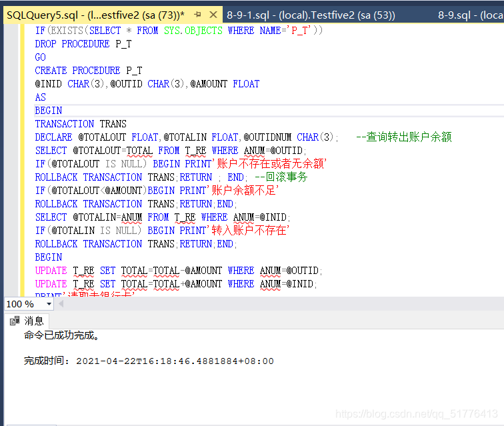Open the 8-9-1.sql tab
The width and height of the screenshot is (504, 426).
pos(311,15)
